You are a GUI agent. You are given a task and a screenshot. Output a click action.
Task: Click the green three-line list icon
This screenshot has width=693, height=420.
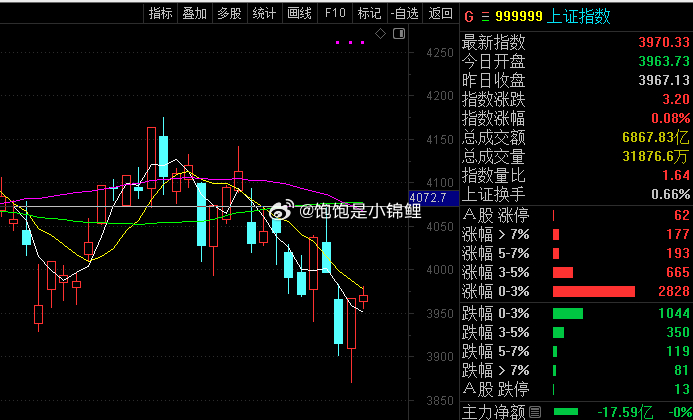coord(485,17)
